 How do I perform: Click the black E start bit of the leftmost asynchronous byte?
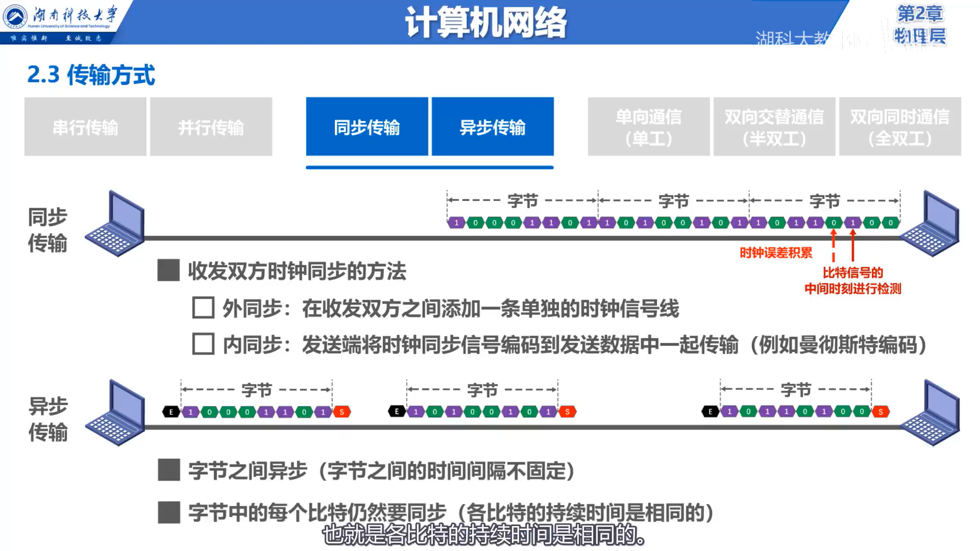click(x=171, y=412)
